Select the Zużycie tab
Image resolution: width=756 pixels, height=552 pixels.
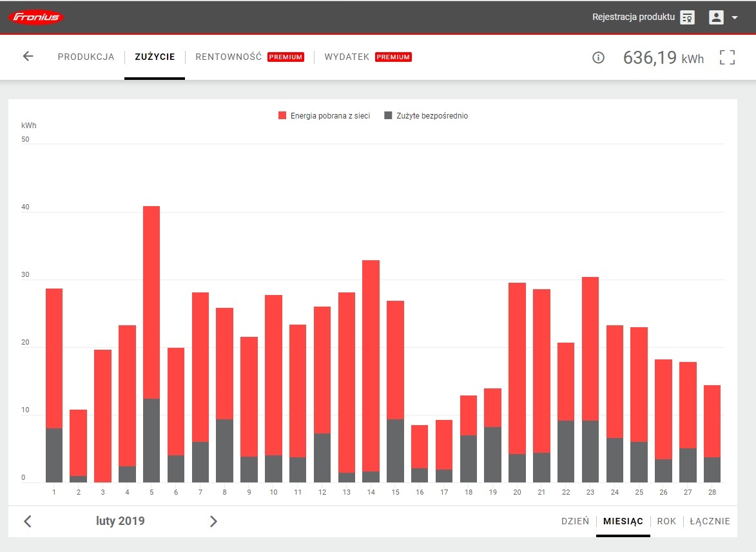(155, 57)
